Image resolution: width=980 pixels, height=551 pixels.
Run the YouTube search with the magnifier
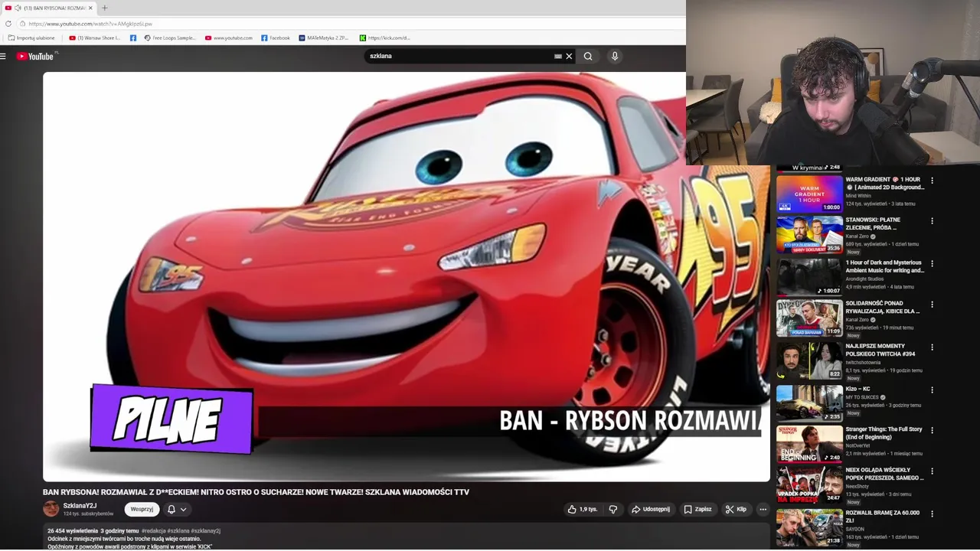(588, 56)
